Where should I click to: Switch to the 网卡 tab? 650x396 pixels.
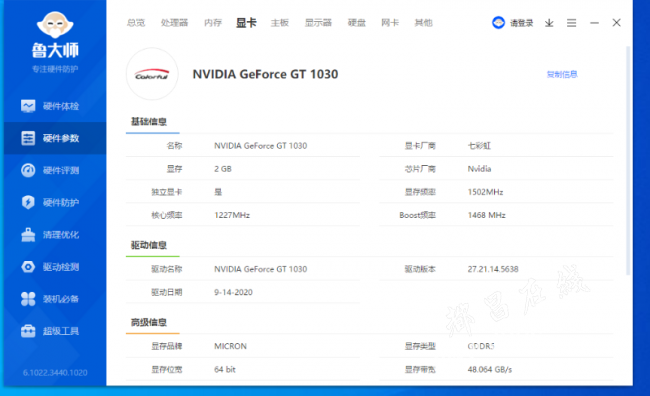tap(390, 23)
